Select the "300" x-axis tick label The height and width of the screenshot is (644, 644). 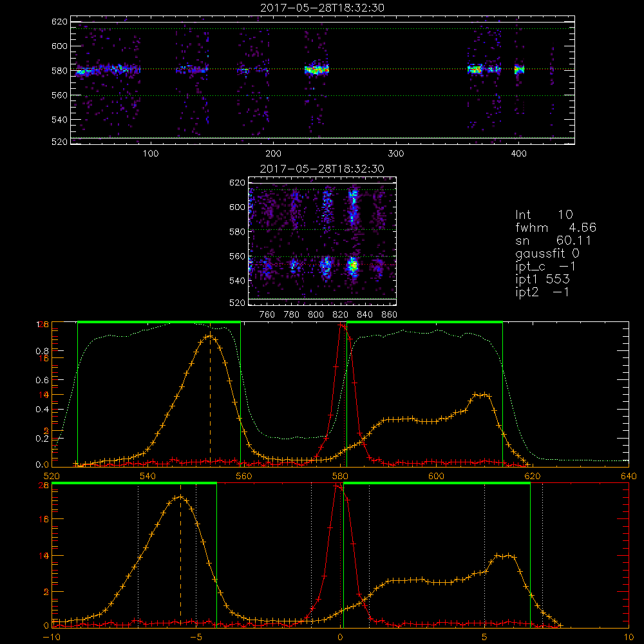[395, 154]
